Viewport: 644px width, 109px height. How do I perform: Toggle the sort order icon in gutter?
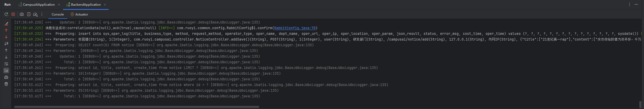coord(6,44)
